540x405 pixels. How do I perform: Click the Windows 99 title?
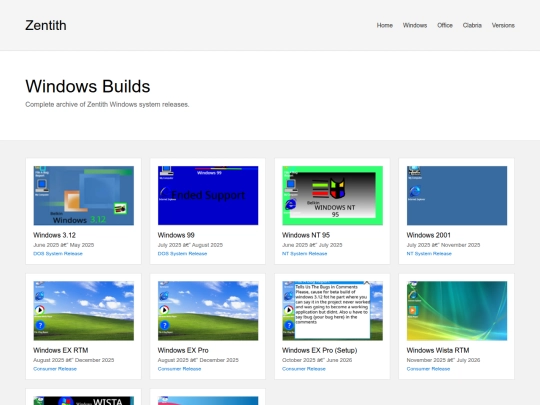click(x=176, y=235)
